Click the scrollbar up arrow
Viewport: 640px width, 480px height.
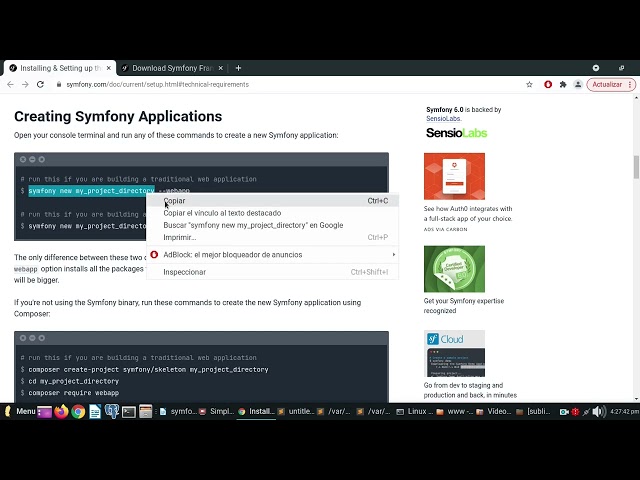click(x=636, y=98)
